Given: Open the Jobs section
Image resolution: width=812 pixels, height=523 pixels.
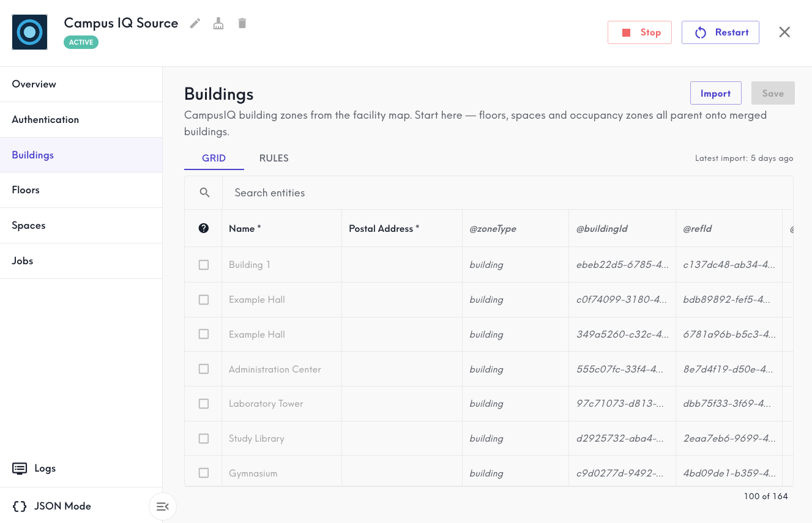Looking at the screenshot, I should [x=81, y=261].
